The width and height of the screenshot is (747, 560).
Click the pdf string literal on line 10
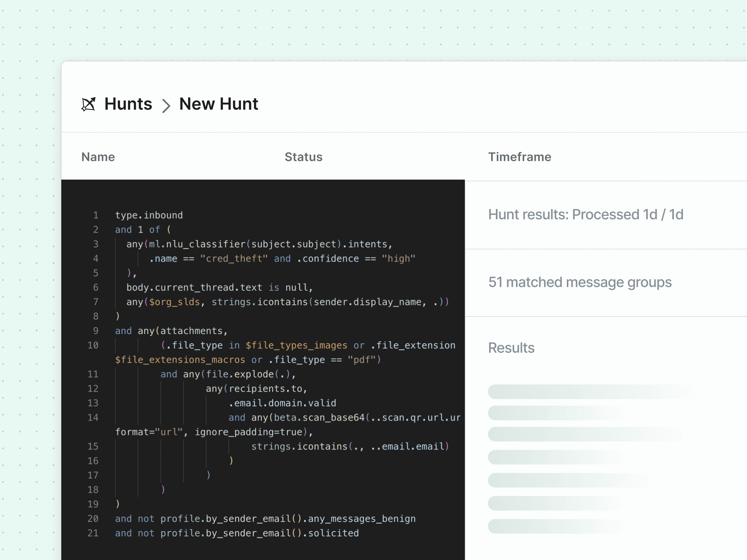point(362,359)
